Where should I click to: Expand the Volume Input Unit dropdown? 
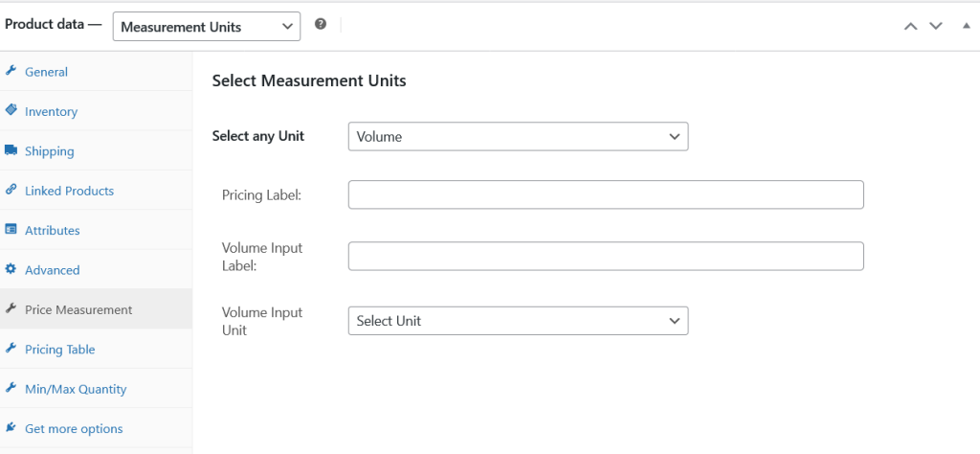(518, 321)
